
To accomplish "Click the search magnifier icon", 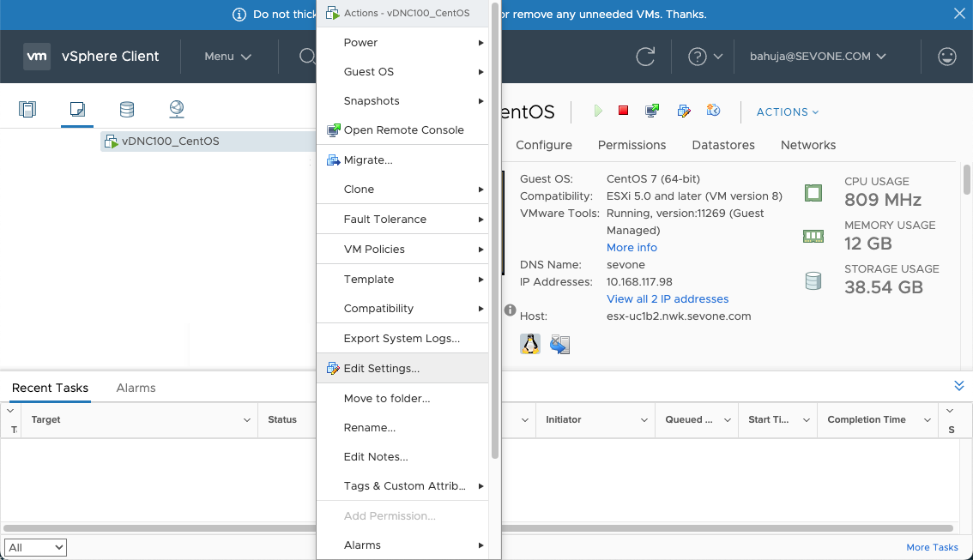I will (x=307, y=57).
